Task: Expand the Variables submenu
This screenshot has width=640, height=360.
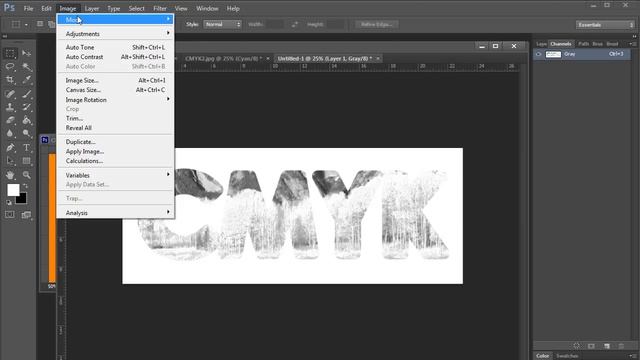Action: 116,175
